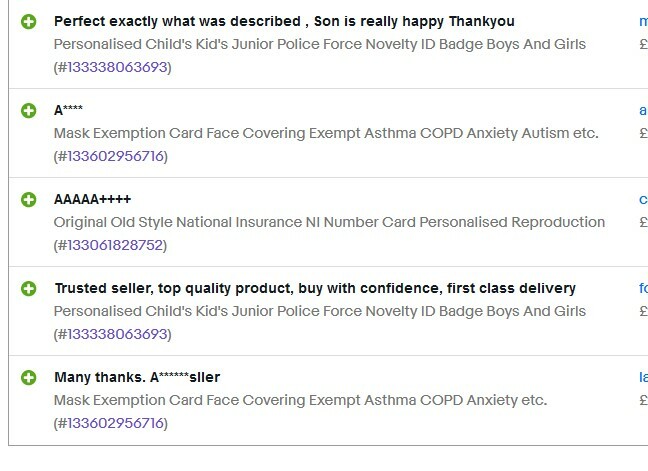
Task: Open item #133602956716 under "Many thanks" feedback
Action: point(115,423)
